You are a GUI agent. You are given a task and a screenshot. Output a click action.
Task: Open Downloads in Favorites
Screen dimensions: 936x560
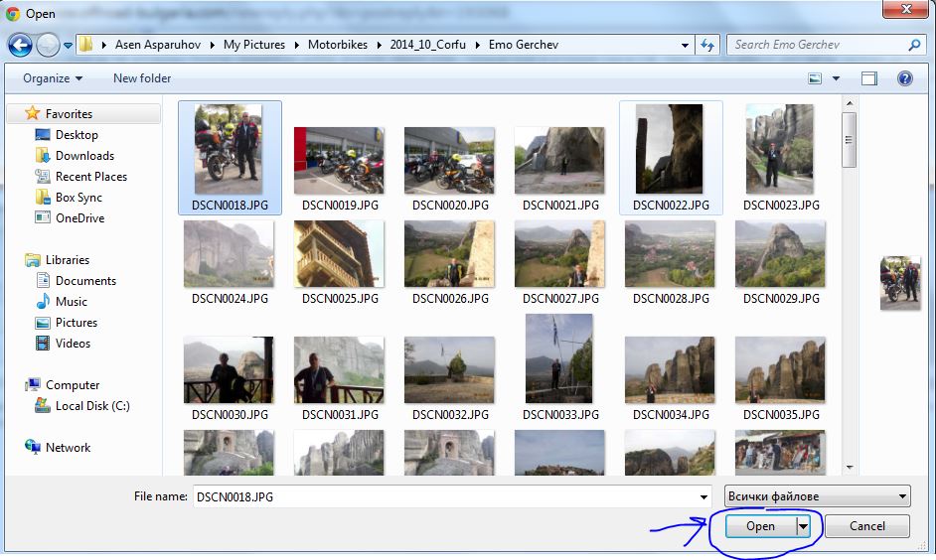84,156
